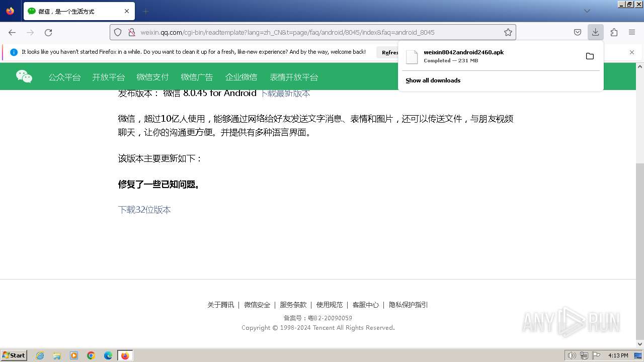Open the Windows Start menu
644x362 pixels.
[x=14, y=355]
